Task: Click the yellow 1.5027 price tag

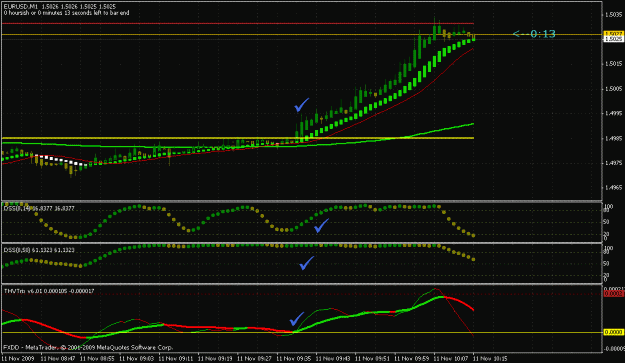Action: click(614, 33)
